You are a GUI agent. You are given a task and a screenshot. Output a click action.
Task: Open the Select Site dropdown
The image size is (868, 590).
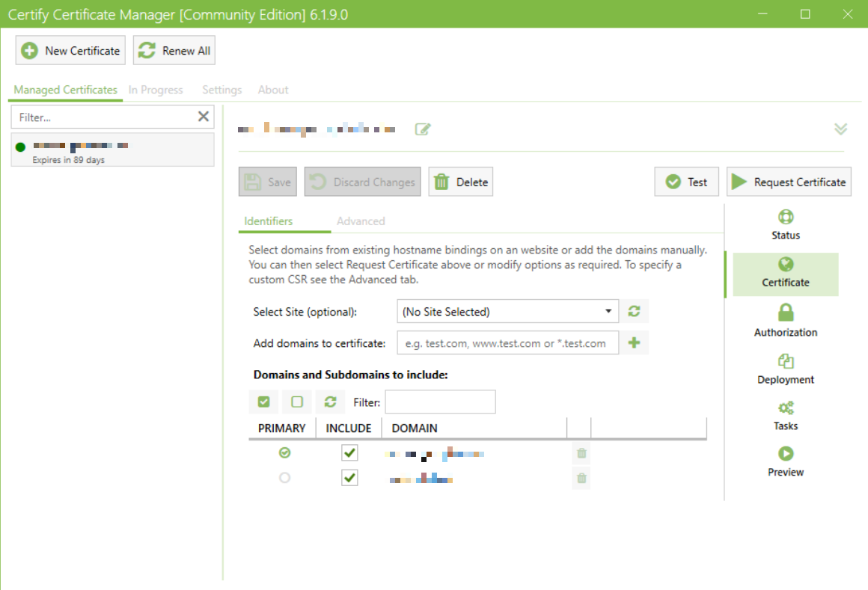pyautogui.click(x=507, y=312)
